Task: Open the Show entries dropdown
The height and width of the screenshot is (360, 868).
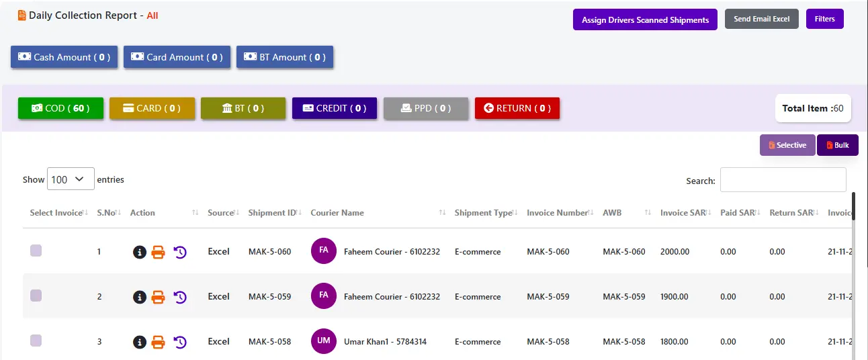Action: (71, 179)
